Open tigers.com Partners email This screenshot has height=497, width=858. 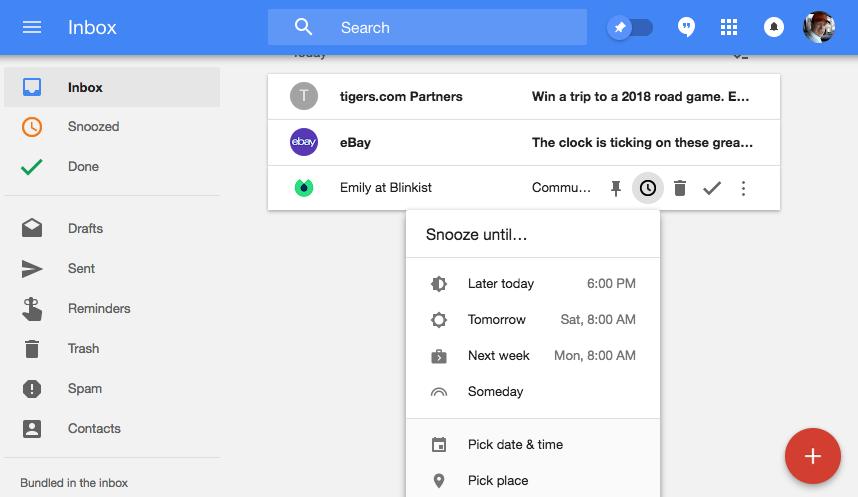524,96
